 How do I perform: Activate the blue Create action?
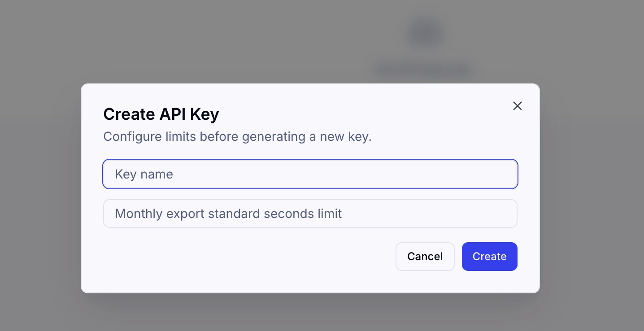(489, 257)
